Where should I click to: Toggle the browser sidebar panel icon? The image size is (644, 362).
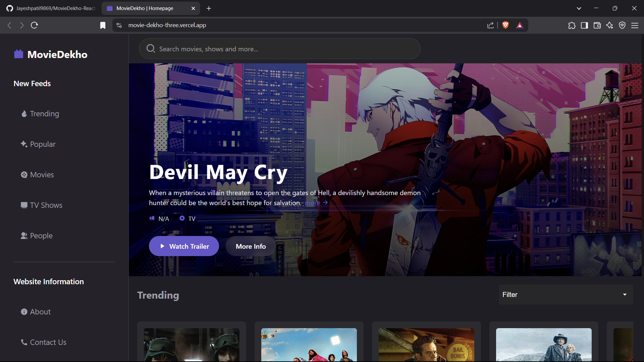(585, 25)
